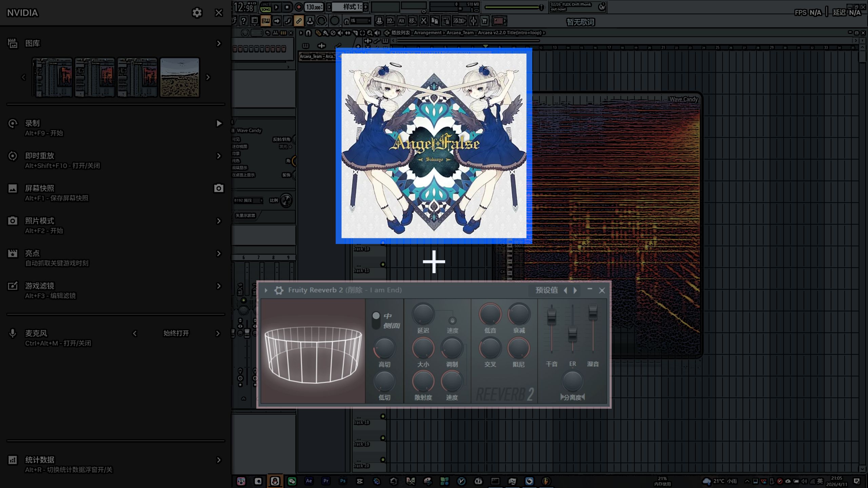Image resolution: width=868 pixels, height=488 pixels.
Task: Click the Reeverb 大小 size knob
Action: click(423, 348)
